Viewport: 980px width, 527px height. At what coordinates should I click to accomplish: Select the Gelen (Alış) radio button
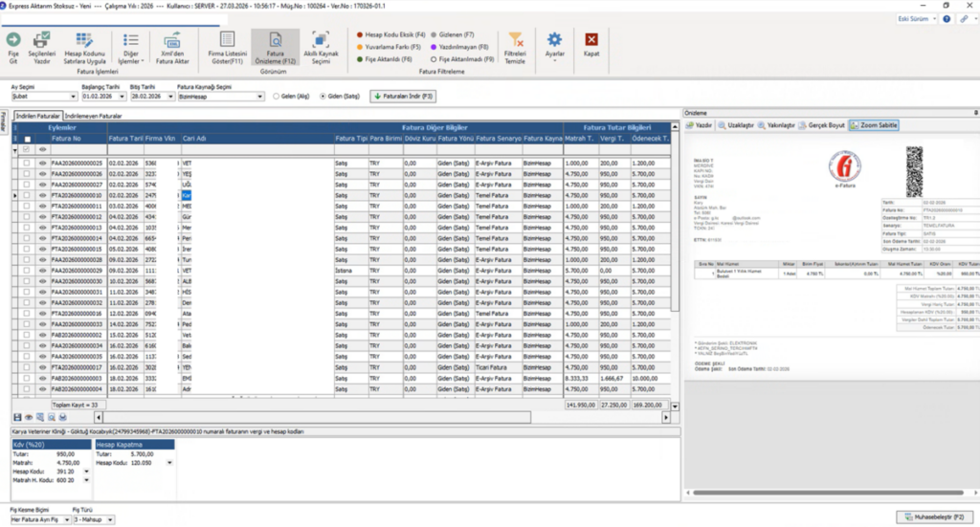[277, 97]
